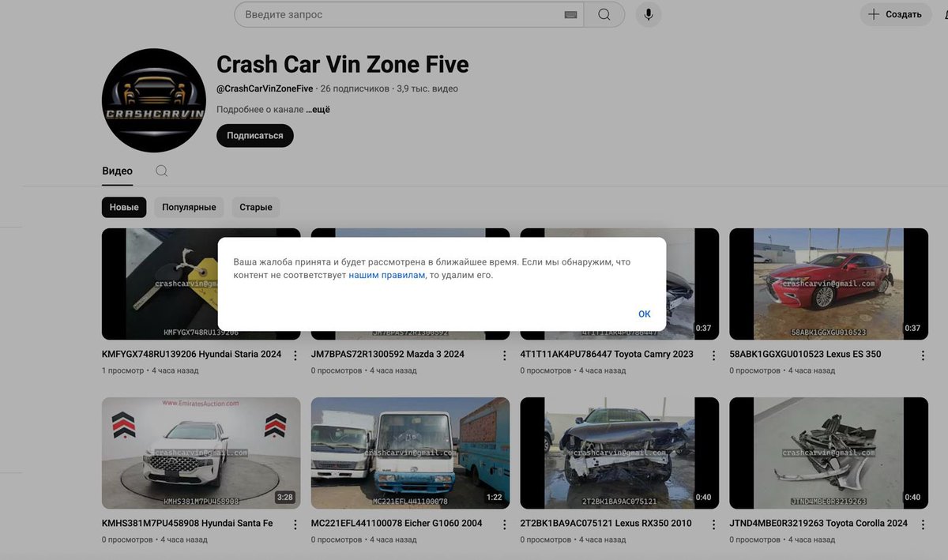Open the on-screen keyboard icon in search box

pyautogui.click(x=571, y=15)
